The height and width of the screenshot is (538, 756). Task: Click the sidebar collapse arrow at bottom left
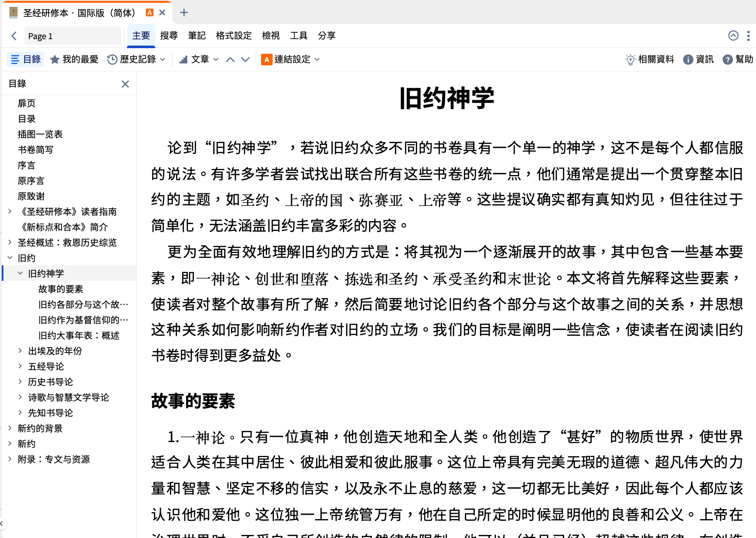[2, 523]
